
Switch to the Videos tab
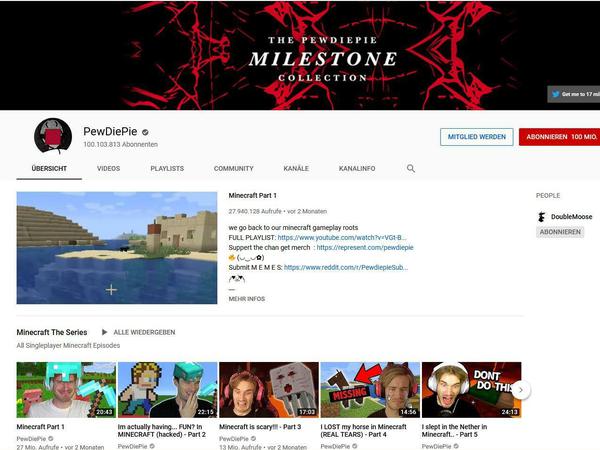click(108, 168)
